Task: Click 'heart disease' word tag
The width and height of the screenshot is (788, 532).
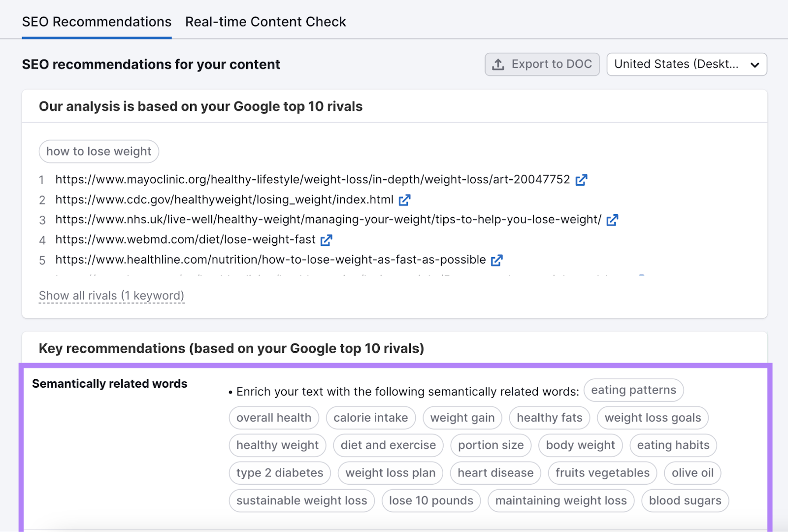Action: point(495,473)
